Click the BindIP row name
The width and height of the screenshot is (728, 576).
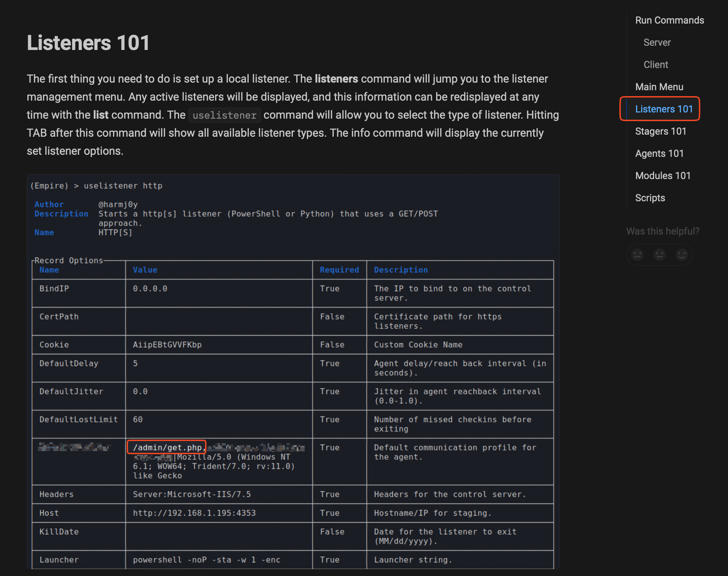tap(54, 289)
